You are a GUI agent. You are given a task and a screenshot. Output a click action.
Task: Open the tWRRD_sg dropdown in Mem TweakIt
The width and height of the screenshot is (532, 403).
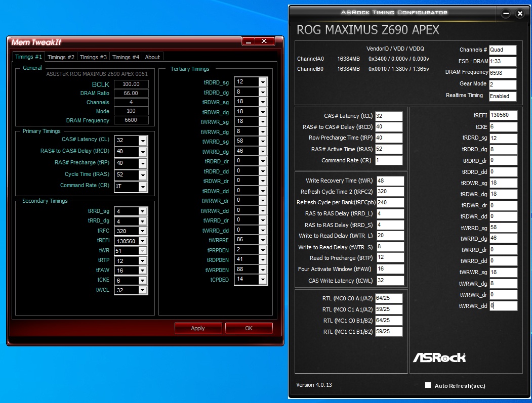tap(263, 141)
